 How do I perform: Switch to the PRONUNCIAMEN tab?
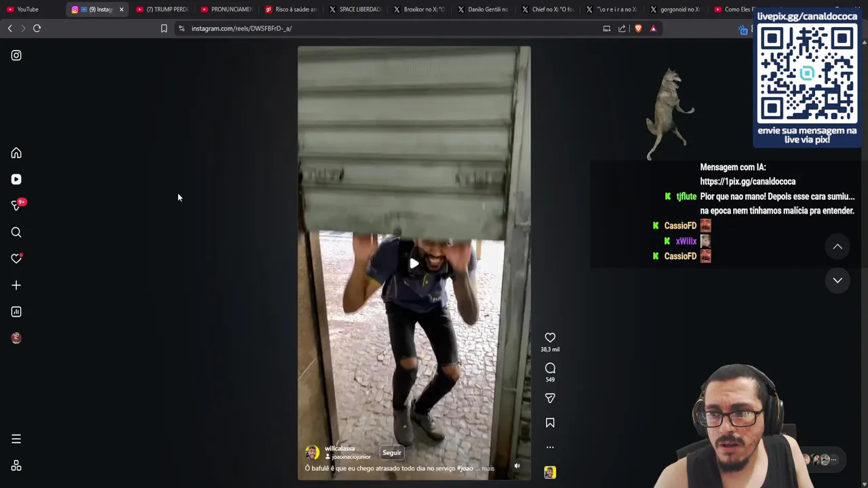(x=227, y=9)
